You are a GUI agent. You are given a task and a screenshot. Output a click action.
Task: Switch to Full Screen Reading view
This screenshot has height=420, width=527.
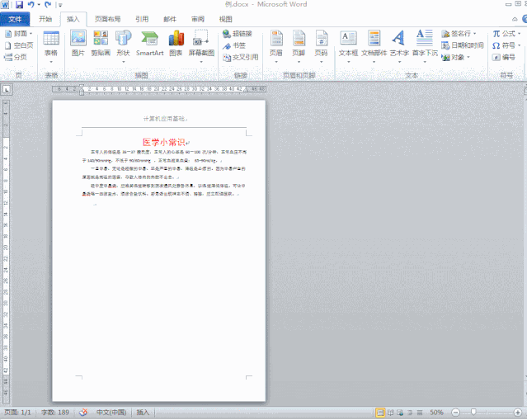pyautogui.click(x=390, y=413)
